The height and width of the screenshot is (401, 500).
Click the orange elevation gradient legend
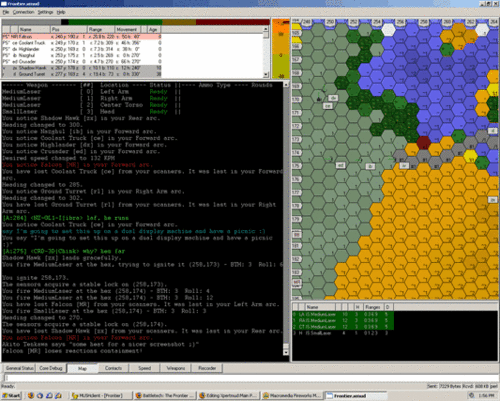pos(281,49)
